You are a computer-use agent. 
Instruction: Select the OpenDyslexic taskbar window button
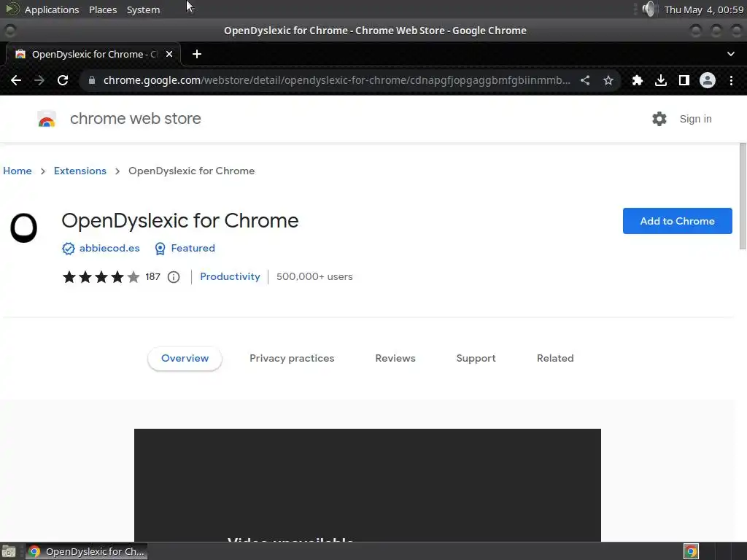click(87, 551)
